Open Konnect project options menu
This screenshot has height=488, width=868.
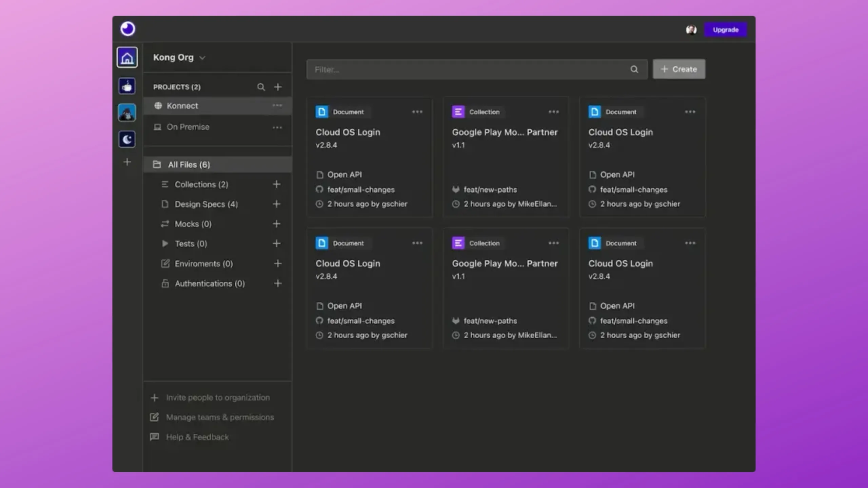[x=277, y=105]
